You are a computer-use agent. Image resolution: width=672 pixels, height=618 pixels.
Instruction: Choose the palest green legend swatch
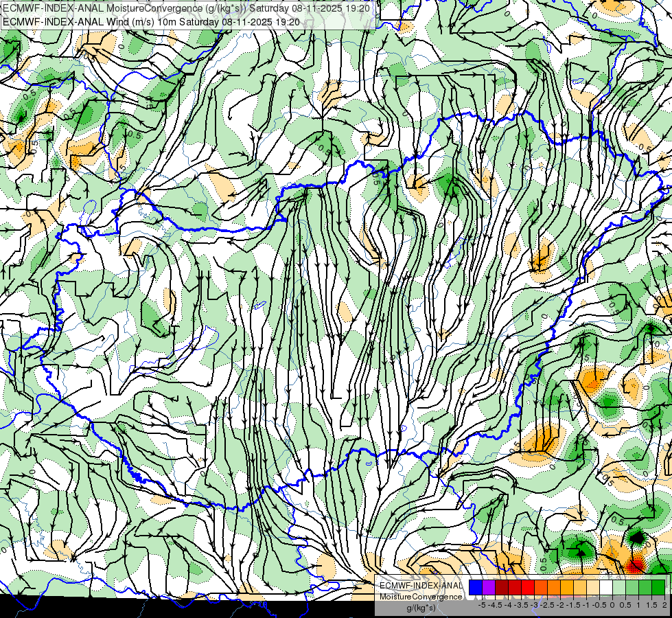619,587
